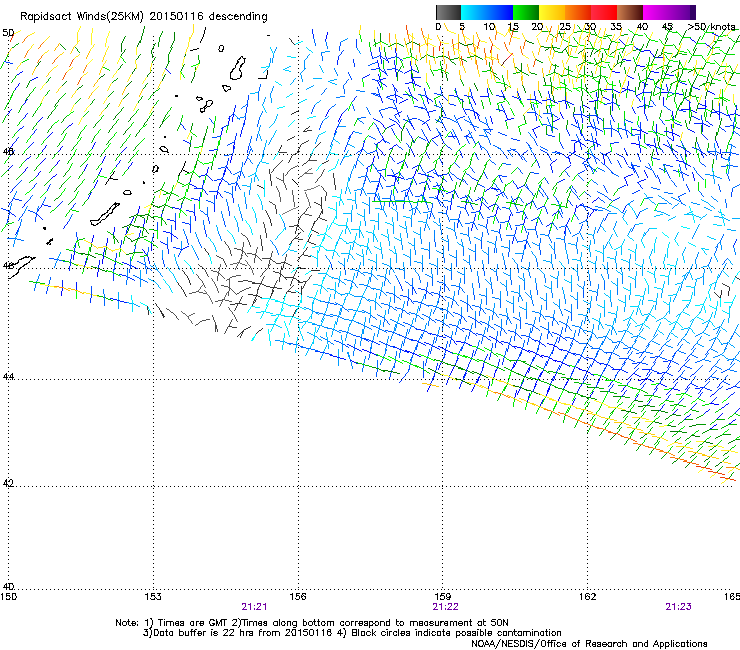The height and width of the screenshot is (650, 740).
Task: Click the magenta-purple 40-50 knots color segment
Action: click(x=669, y=12)
